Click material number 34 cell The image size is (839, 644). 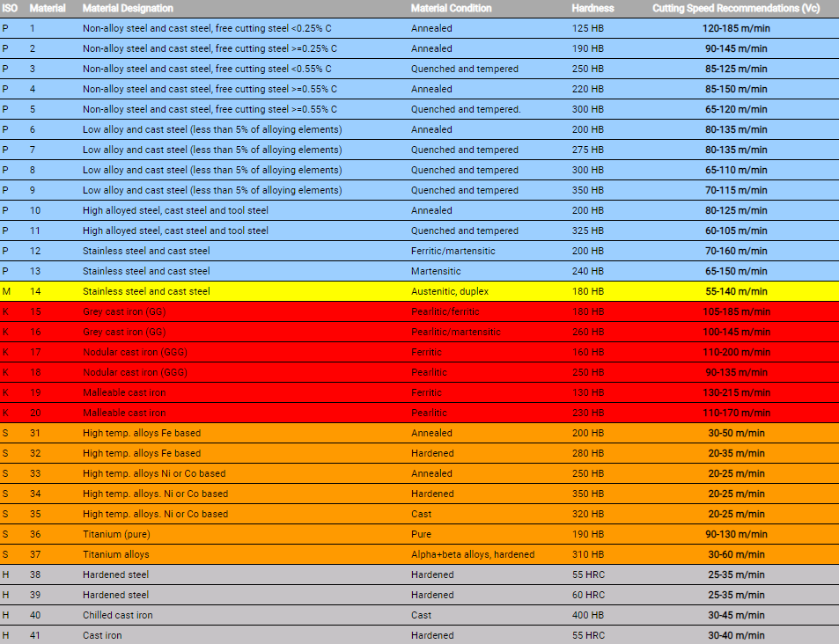pos(35,494)
